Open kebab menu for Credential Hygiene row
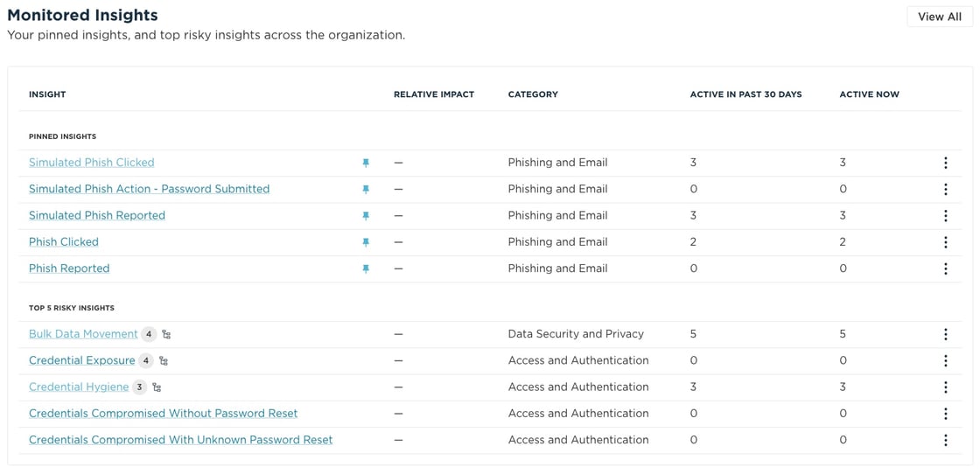The width and height of the screenshot is (980, 474). [x=945, y=387]
